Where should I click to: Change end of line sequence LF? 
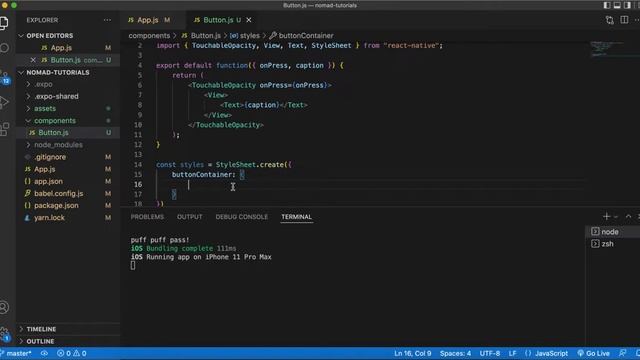[x=512, y=353]
